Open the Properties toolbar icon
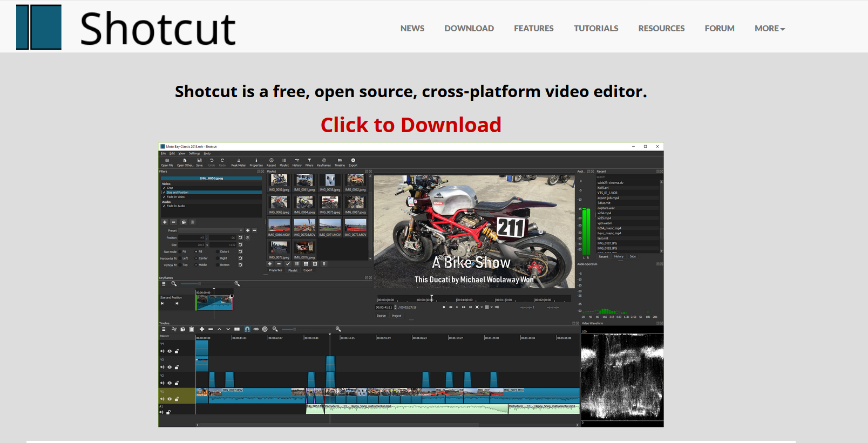868x443 pixels. tap(256, 162)
